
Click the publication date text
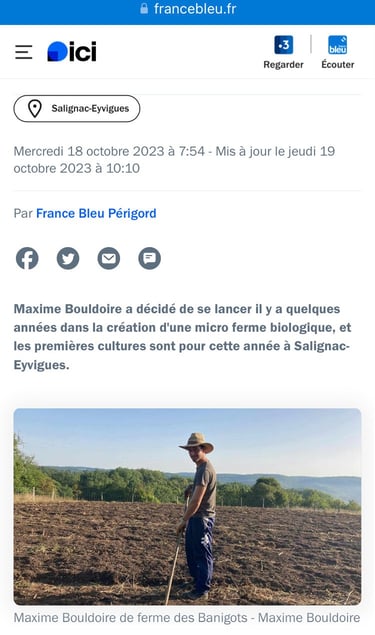point(174,160)
